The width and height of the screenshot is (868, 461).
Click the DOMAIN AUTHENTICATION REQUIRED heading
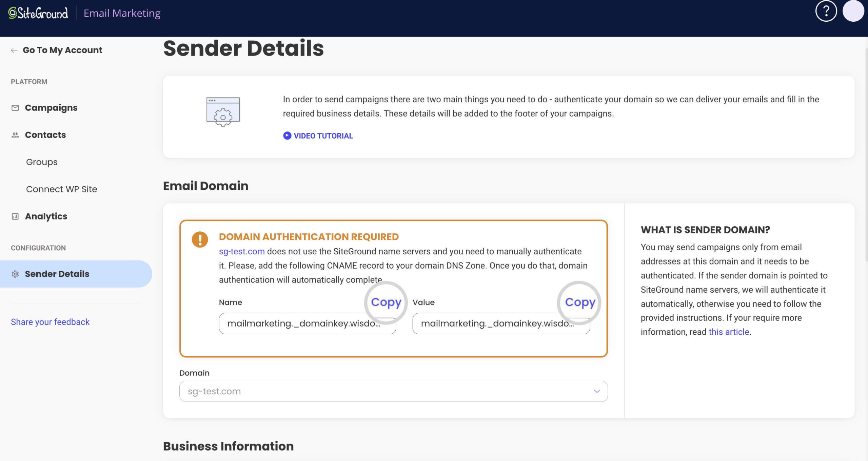coord(309,236)
